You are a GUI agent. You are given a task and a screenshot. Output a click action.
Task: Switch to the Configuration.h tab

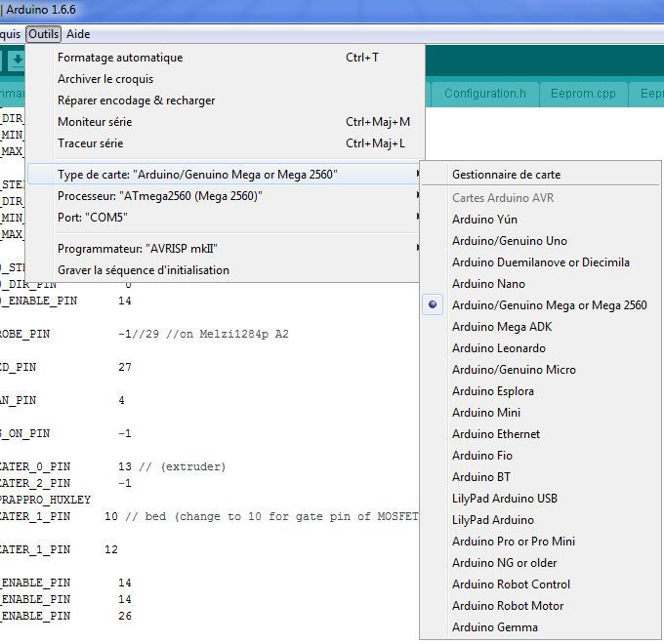pyautogui.click(x=485, y=94)
